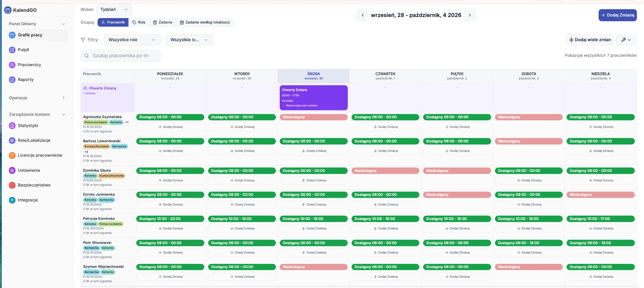The width and height of the screenshot is (644, 288).
Task: Add shift for Szymon Wojciechowski on Tuesday
Action: click(242, 277)
